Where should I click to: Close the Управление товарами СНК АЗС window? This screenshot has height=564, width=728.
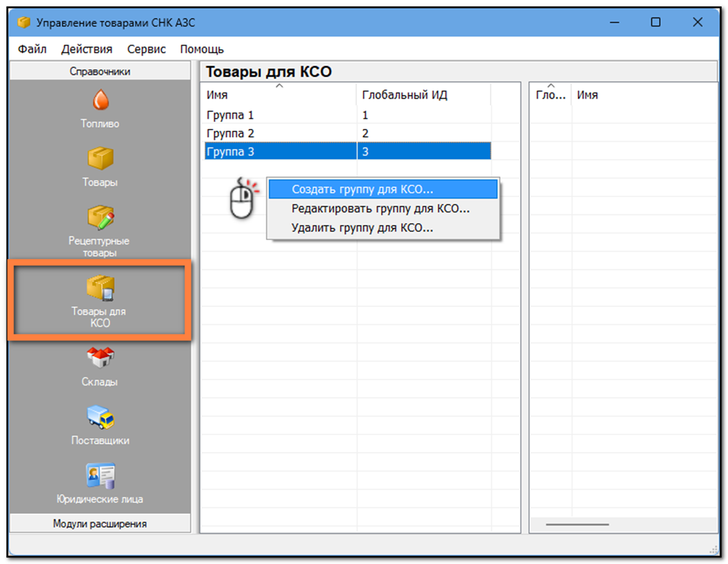click(697, 22)
